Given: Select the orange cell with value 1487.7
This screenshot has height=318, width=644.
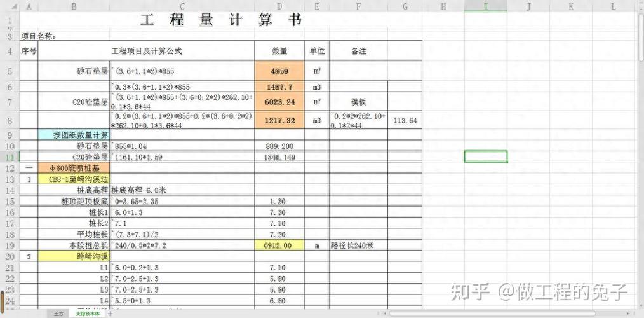Looking at the screenshot, I should tap(279, 86).
